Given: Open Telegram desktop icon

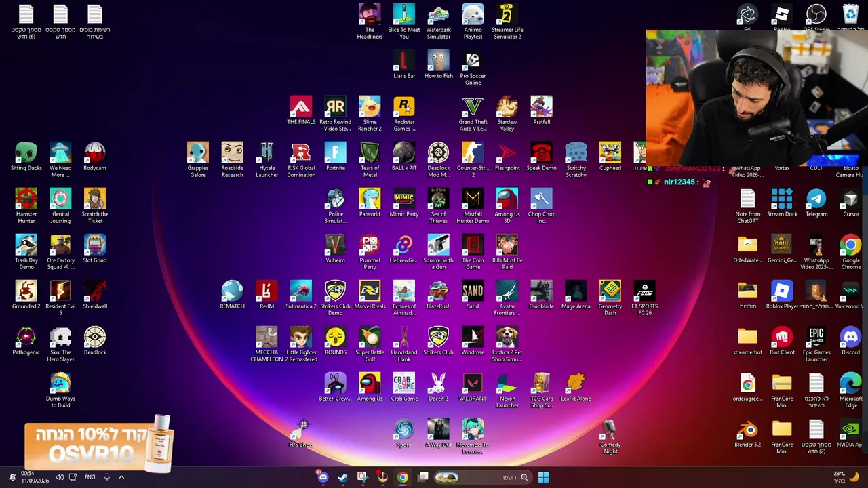Looking at the screenshot, I should 816,203.
